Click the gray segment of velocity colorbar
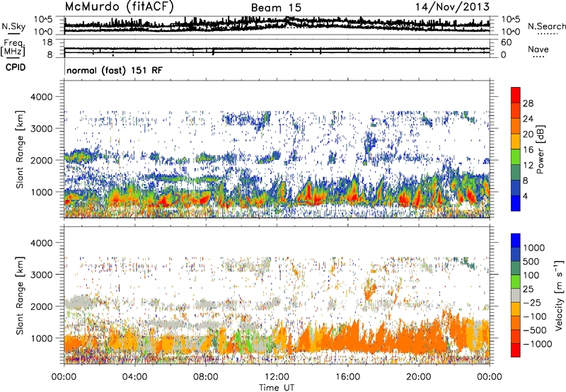Screen dimensions: 566x392 (x=516, y=295)
